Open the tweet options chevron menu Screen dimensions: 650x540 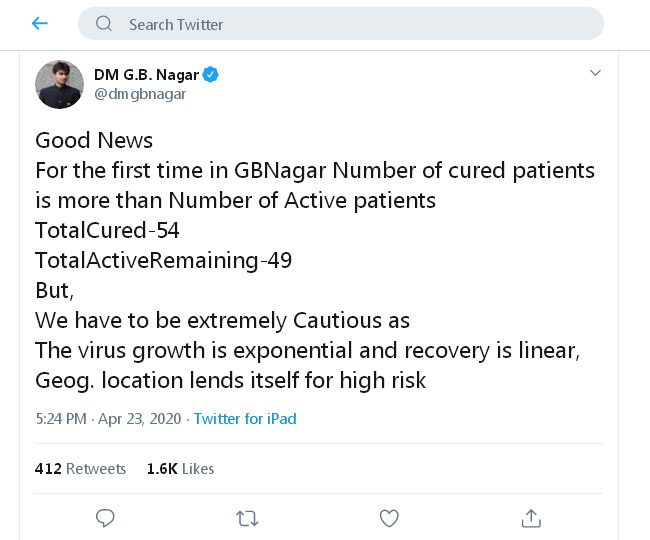tap(595, 73)
